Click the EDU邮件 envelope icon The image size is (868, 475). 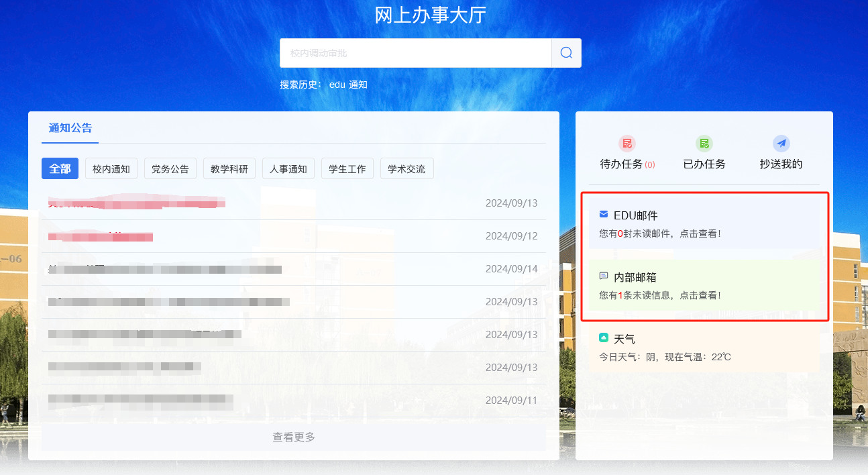(604, 215)
